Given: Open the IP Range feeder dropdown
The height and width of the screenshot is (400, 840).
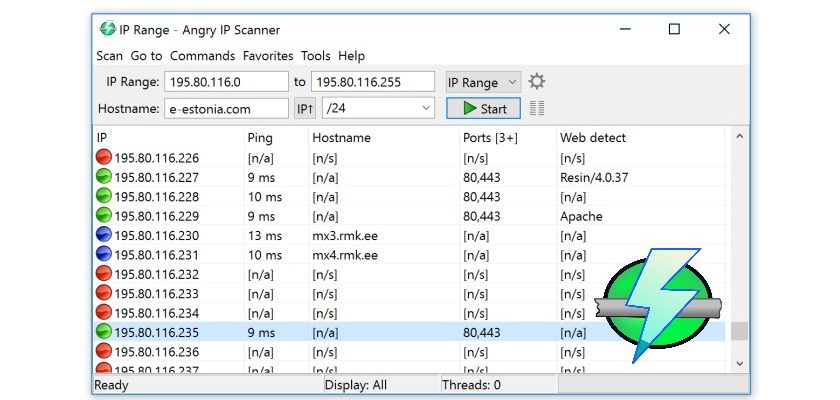Looking at the screenshot, I should (x=483, y=82).
